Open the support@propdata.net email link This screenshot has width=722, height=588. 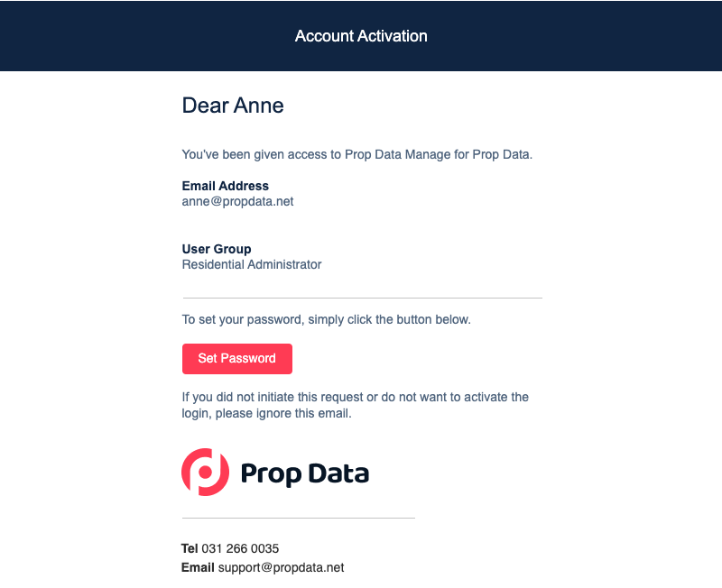281,568
